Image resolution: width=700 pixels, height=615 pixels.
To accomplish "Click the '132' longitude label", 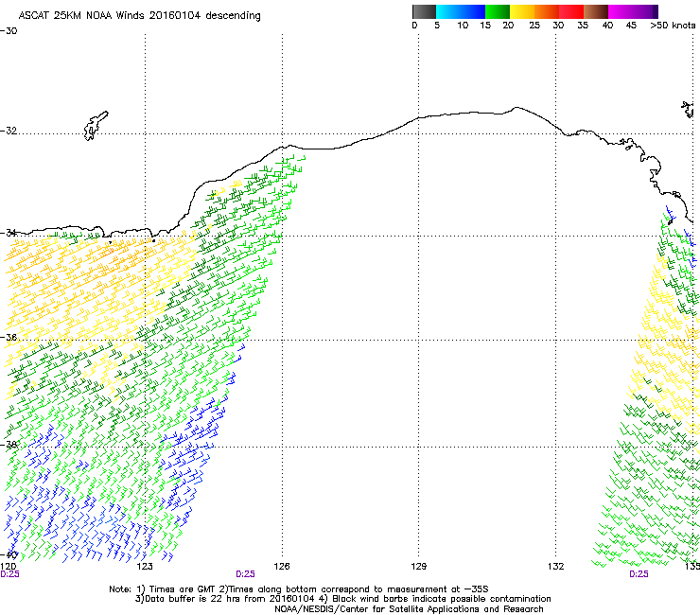I will (555, 567).
